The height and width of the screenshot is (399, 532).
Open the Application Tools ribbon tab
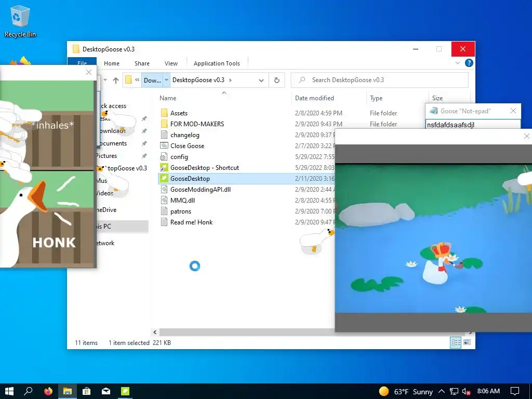[217, 63]
